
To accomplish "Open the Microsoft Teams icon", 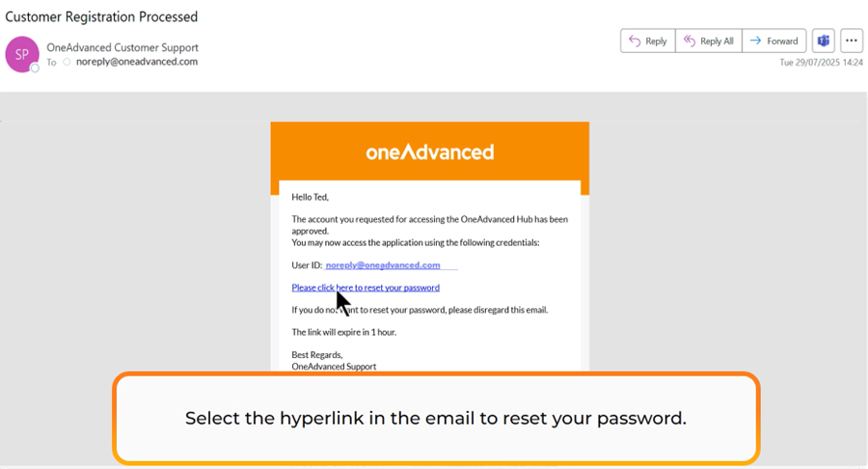I will (x=823, y=41).
